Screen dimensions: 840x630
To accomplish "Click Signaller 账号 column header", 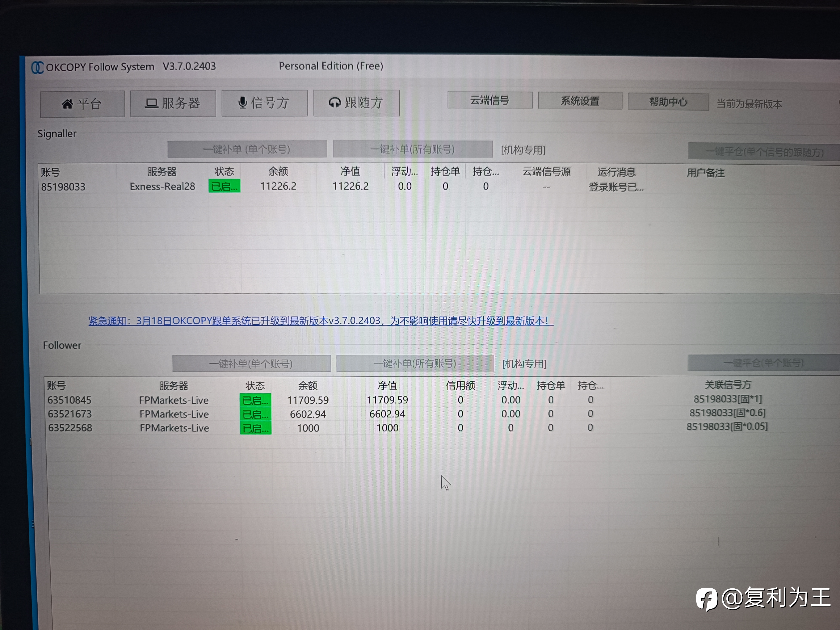I will pyautogui.click(x=51, y=172).
